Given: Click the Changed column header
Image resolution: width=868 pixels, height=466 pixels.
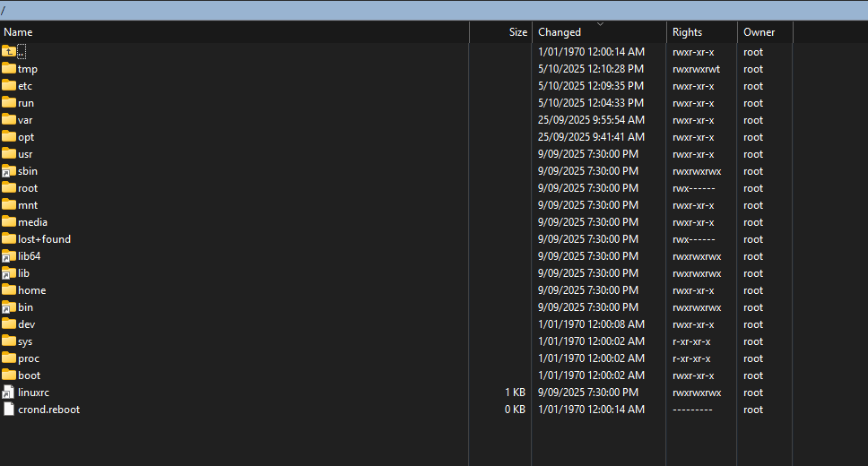Looking at the screenshot, I should [x=560, y=32].
